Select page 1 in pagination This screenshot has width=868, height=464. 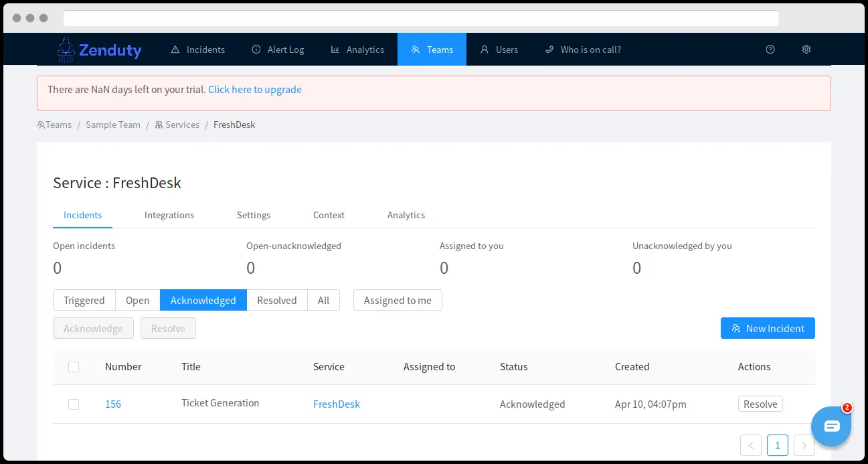click(x=778, y=445)
